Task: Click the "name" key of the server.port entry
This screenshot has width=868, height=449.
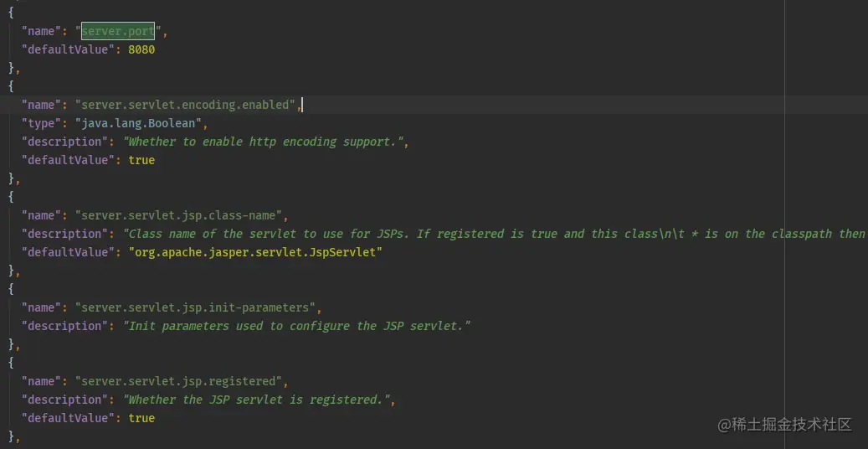Action: point(42,31)
